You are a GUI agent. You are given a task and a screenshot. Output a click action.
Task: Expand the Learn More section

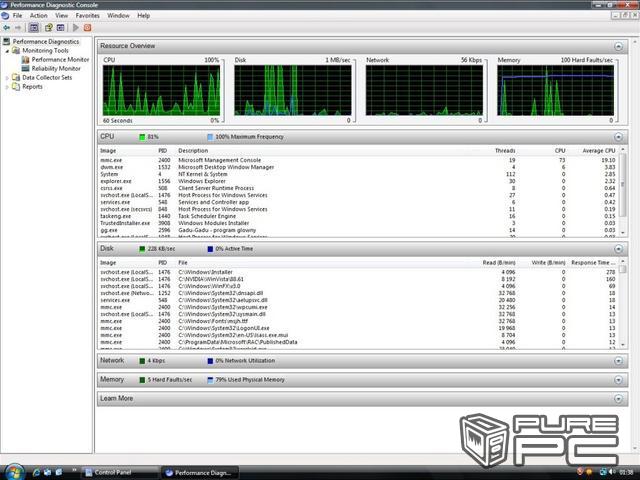618,398
